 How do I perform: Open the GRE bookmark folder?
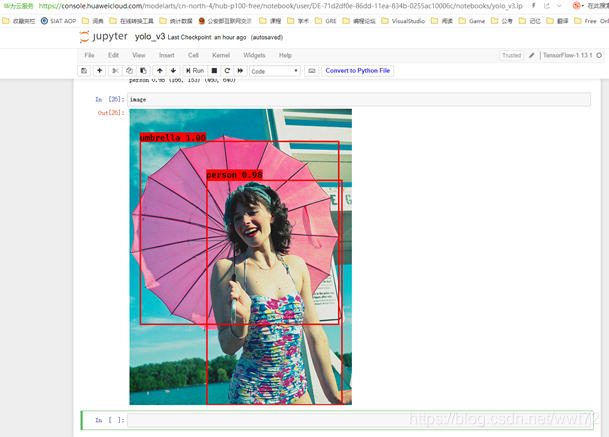pos(325,21)
